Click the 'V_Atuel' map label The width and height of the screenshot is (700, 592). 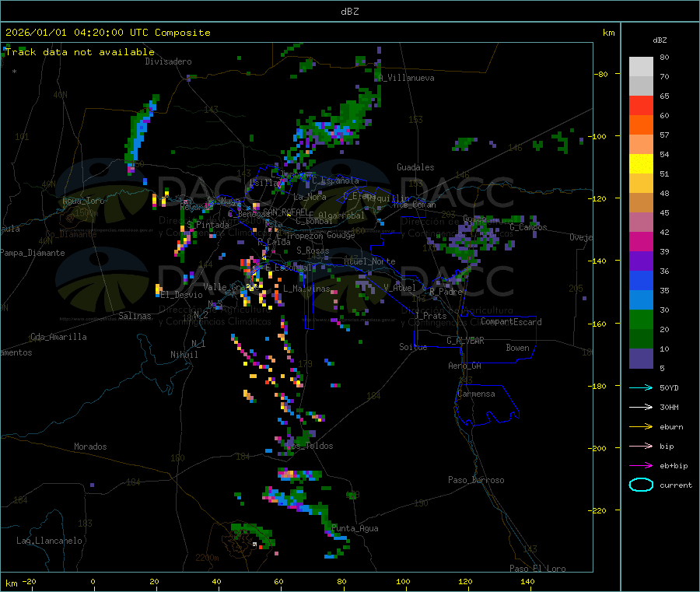400,288
